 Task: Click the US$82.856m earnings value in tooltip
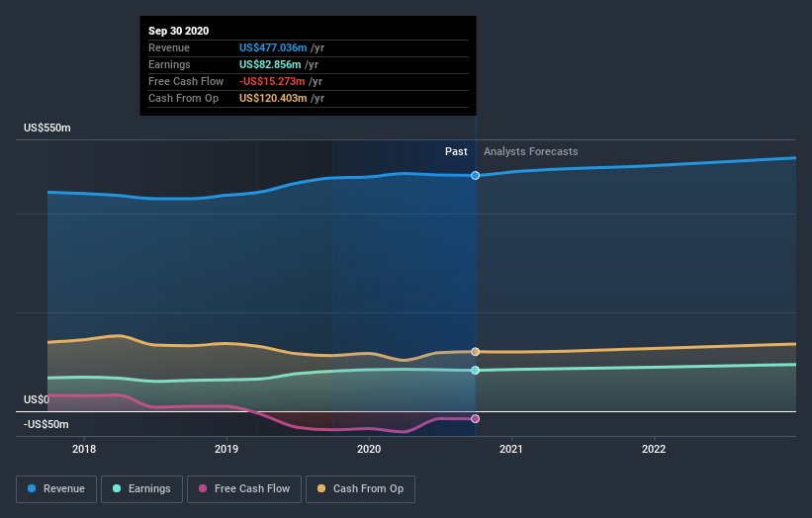pyautogui.click(x=270, y=64)
